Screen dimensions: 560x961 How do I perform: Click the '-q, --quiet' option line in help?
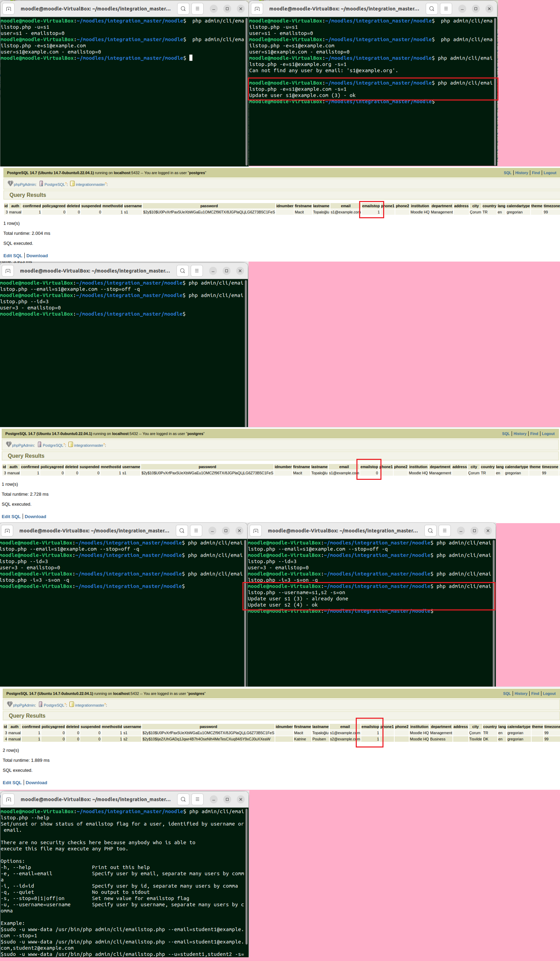[x=75, y=892]
